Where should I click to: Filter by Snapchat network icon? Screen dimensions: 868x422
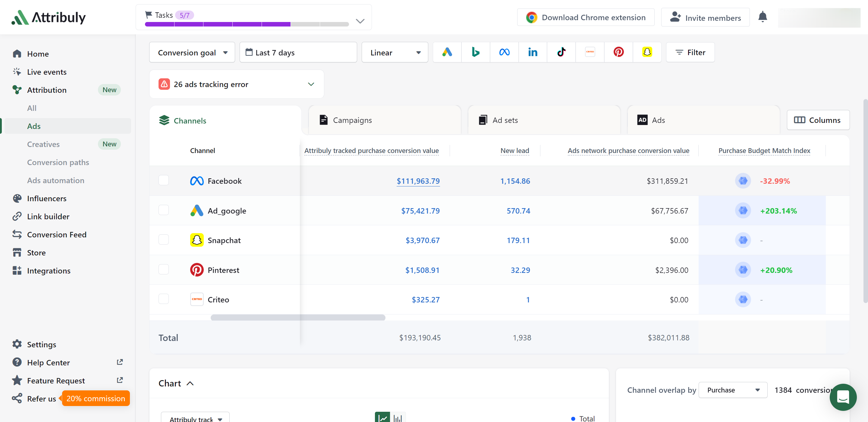[647, 52]
